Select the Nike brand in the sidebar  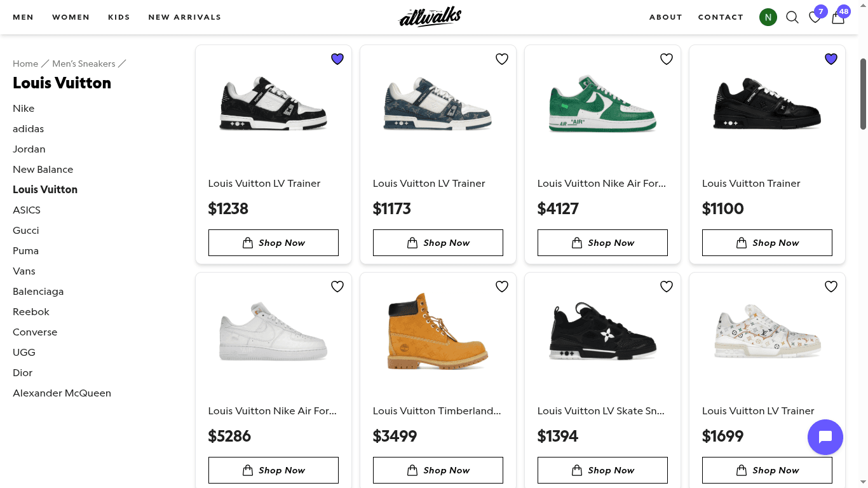[x=24, y=108]
